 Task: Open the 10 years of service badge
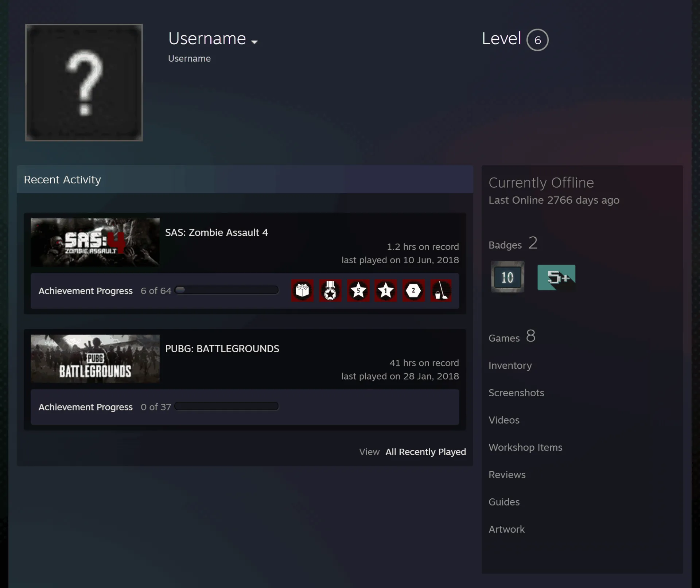[x=507, y=277]
